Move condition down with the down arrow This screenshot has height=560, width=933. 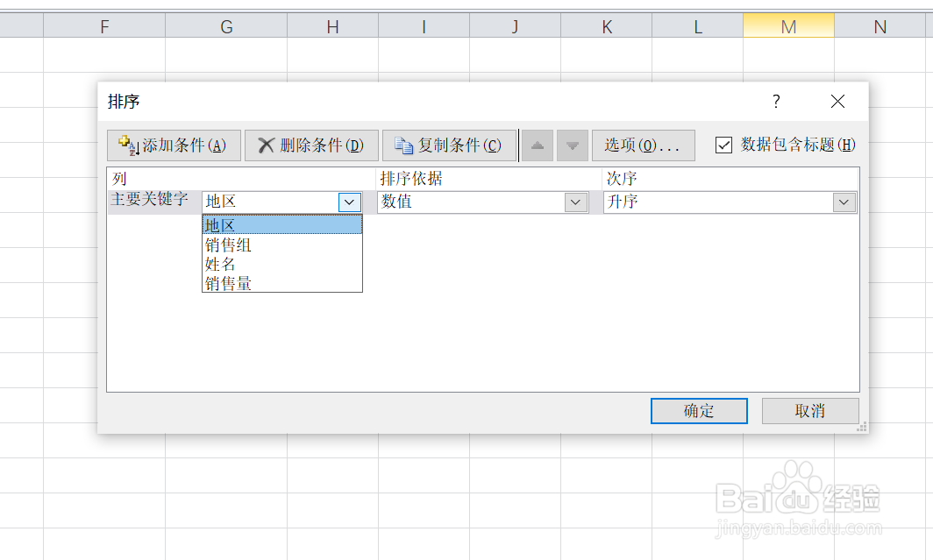point(573,145)
